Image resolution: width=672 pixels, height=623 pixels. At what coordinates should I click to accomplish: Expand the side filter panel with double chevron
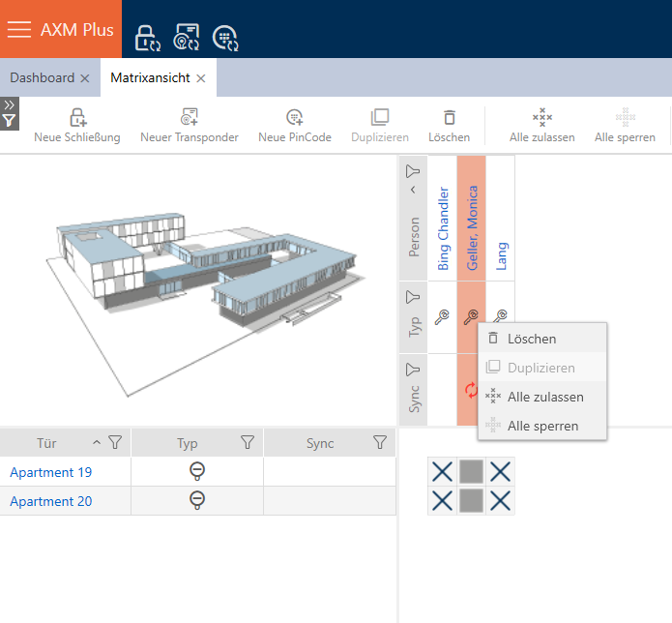[x=9, y=104]
